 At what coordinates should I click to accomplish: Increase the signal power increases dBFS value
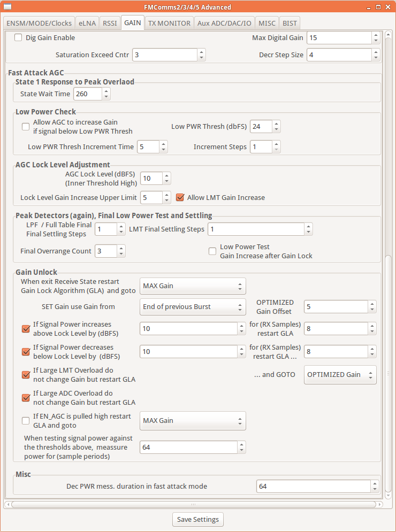click(x=241, y=326)
